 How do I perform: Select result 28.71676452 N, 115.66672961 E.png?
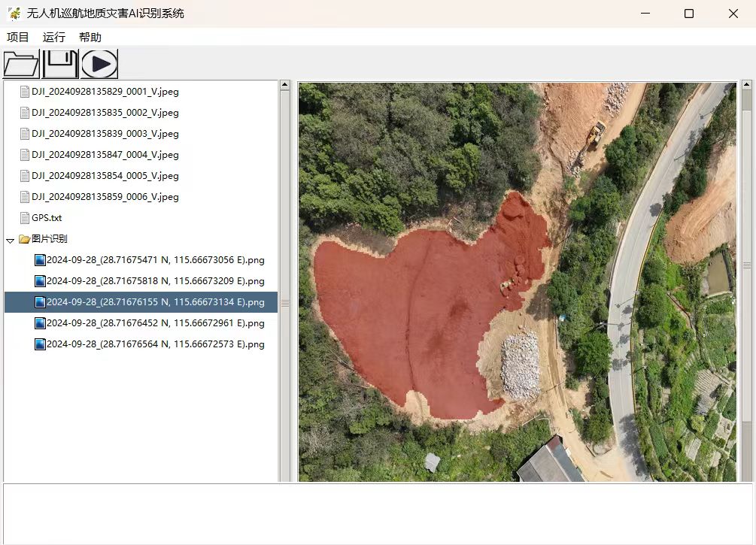[x=155, y=323]
